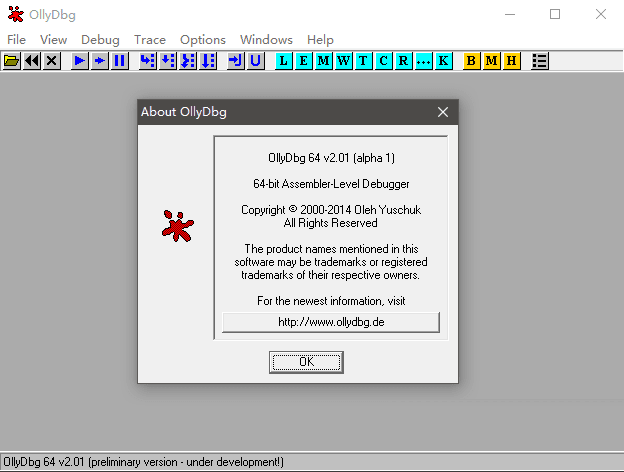The height and width of the screenshot is (472, 624).
Task: Open the Debug menu
Action: [100, 40]
